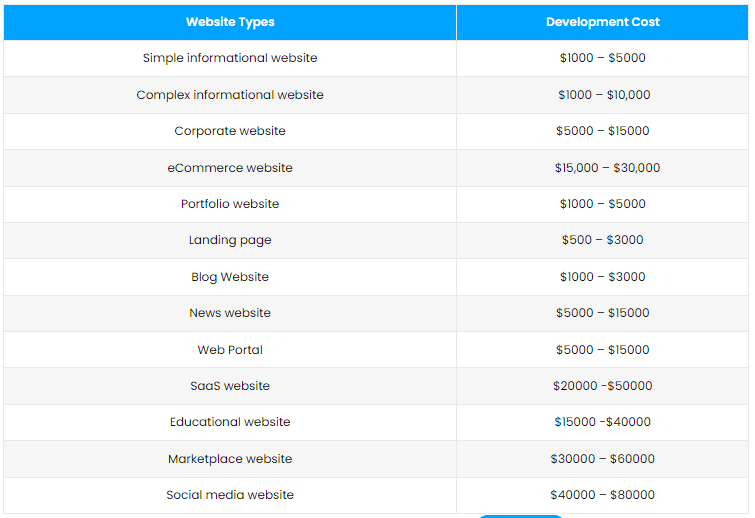Click the SaaS website row label
Screen dimensions: 755x518
[x=230, y=386]
